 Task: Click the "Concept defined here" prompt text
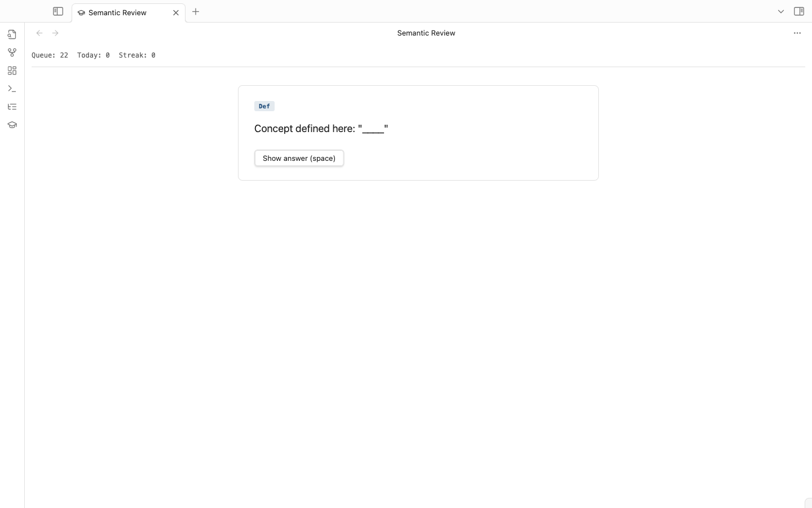(x=321, y=129)
